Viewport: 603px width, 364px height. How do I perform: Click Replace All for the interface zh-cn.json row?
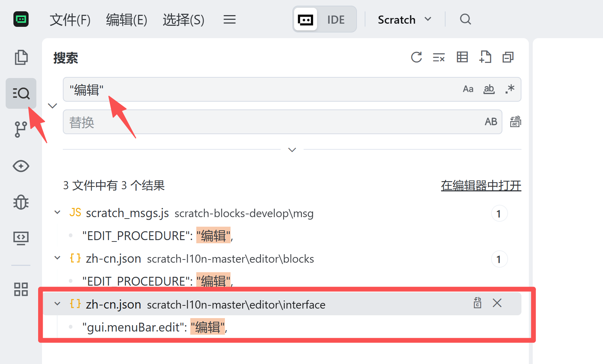tap(477, 303)
